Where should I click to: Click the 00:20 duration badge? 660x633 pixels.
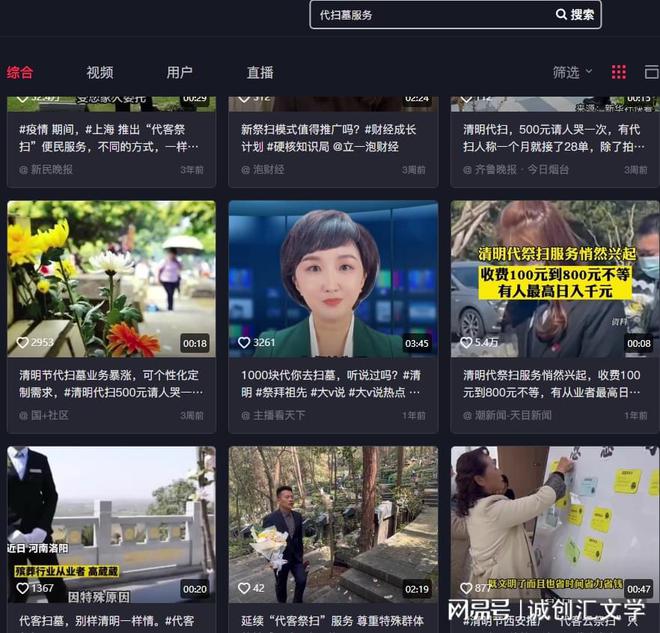[x=195, y=589]
